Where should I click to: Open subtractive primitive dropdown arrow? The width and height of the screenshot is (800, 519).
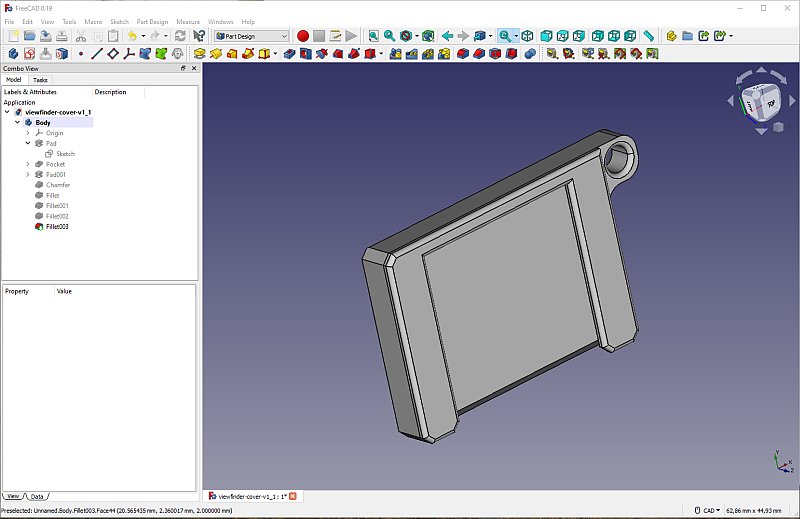click(x=381, y=54)
